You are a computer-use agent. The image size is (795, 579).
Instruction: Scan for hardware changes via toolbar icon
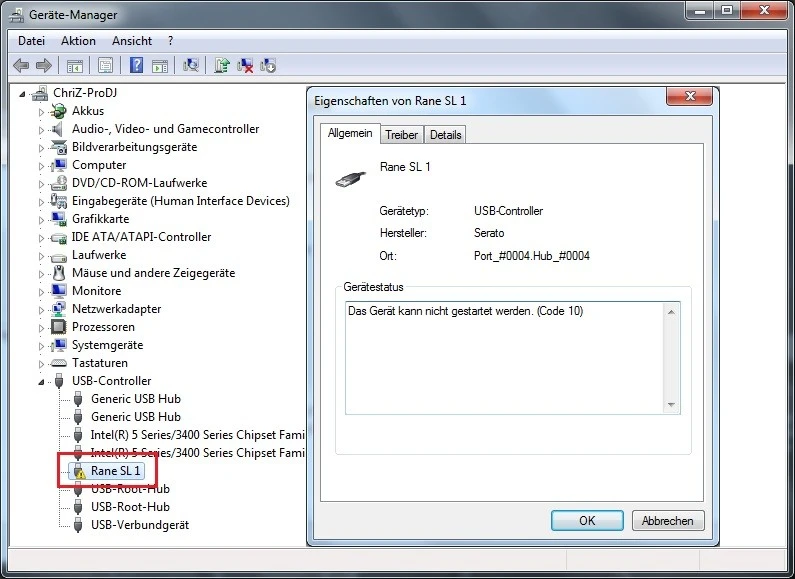tap(191, 66)
